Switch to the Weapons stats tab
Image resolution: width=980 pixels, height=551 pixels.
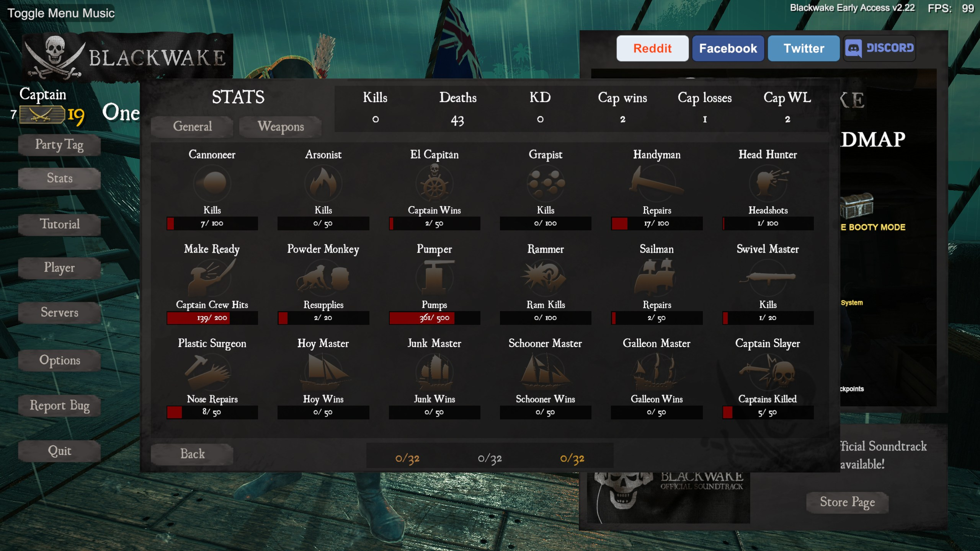click(281, 127)
